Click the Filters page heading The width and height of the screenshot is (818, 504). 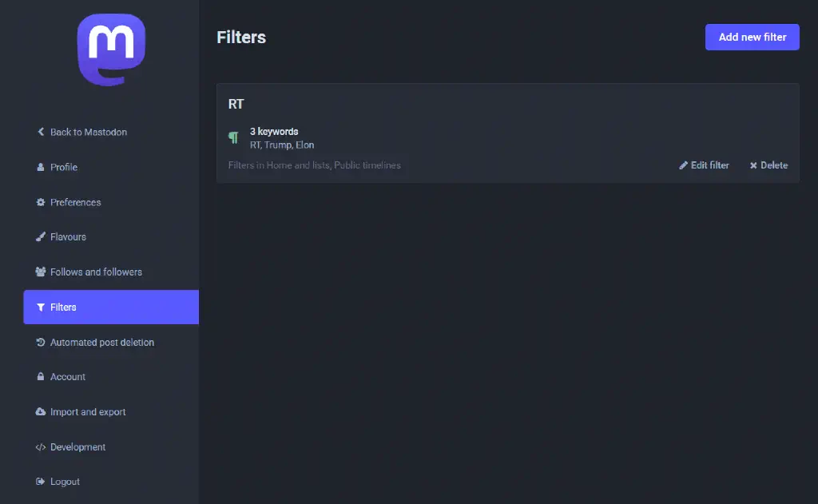241,37
